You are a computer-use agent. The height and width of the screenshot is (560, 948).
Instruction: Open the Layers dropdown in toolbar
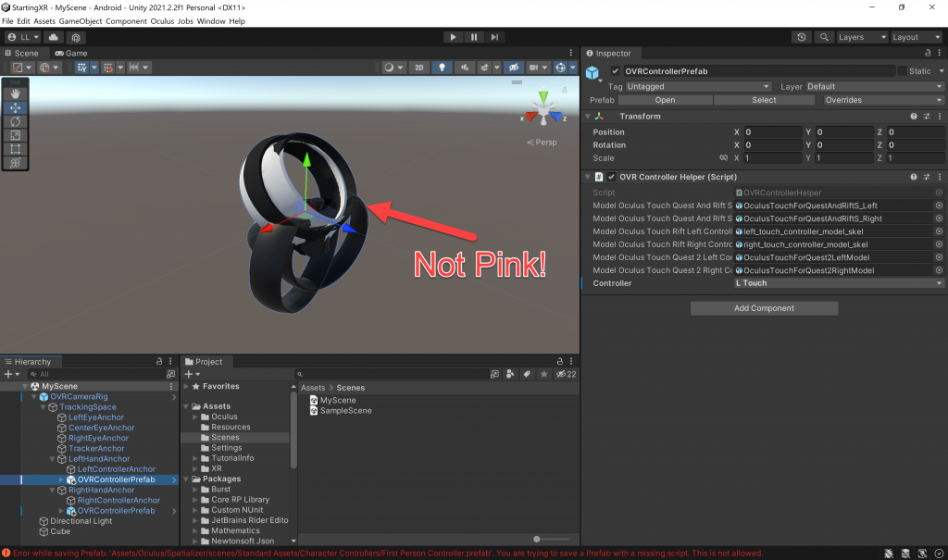(x=862, y=37)
